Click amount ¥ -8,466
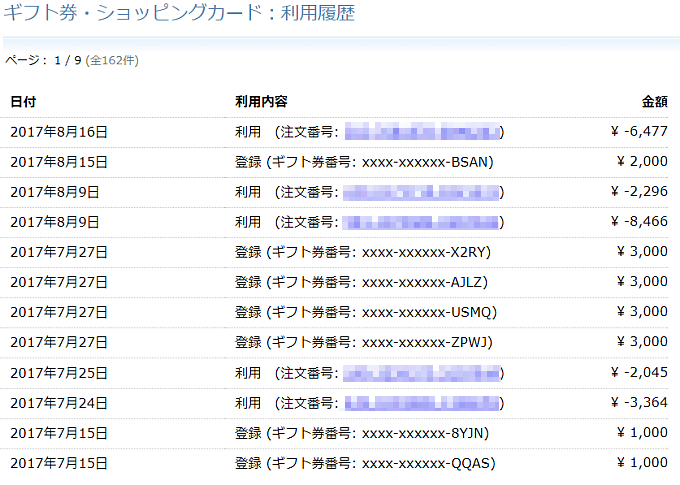The height and width of the screenshot is (485, 680). click(x=639, y=221)
